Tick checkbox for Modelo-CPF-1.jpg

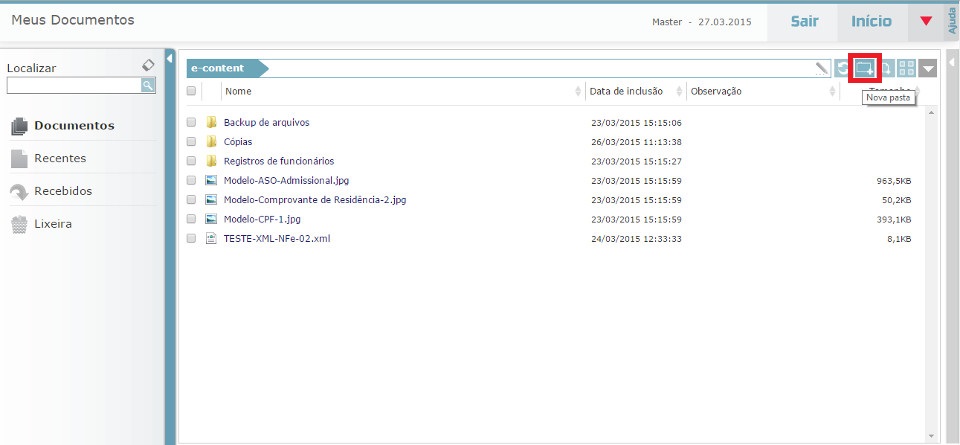click(x=191, y=219)
